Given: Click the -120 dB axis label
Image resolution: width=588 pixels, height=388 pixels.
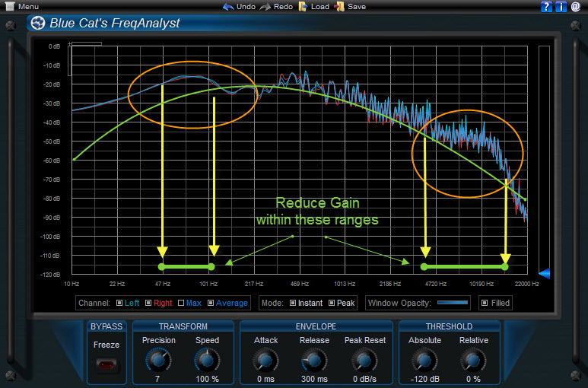Looking at the screenshot, I should click(50, 275).
